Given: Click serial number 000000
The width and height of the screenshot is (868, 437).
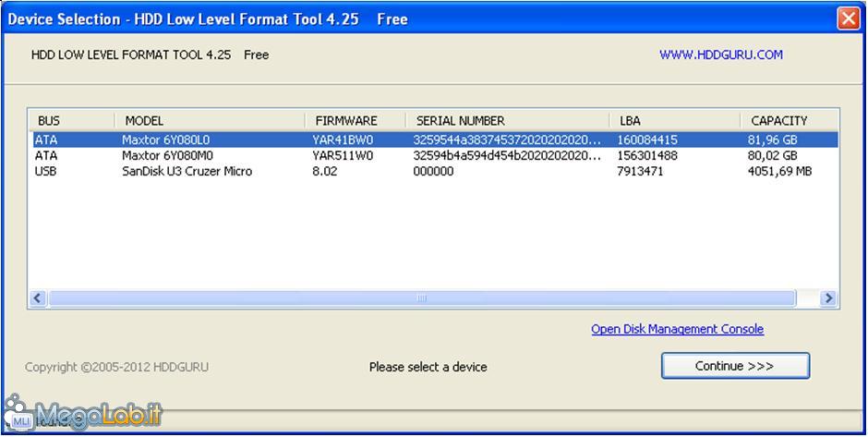Looking at the screenshot, I should (433, 171).
